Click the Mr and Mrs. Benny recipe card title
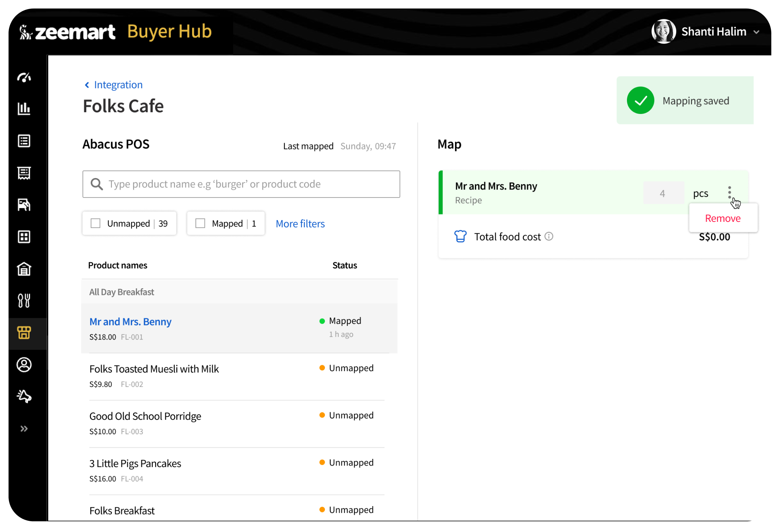The width and height of the screenshot is (782, 532). click(496, 186)
